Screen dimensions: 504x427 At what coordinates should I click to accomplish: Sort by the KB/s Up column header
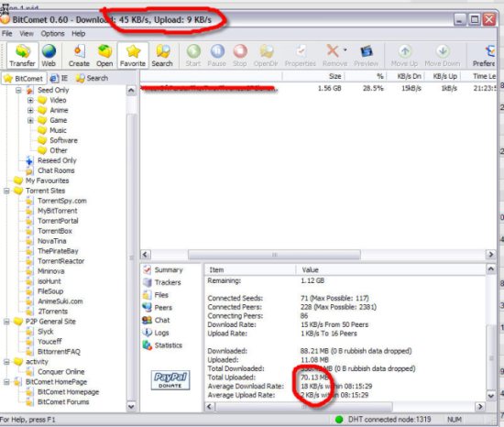point(443,76)
